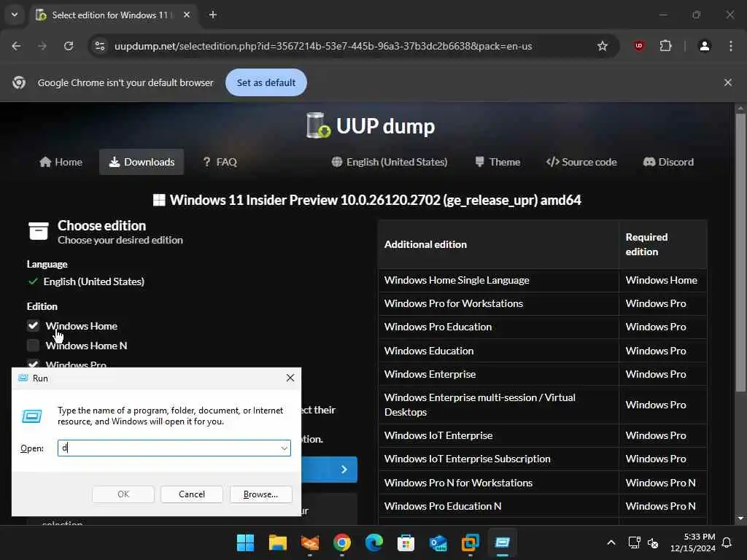The height and width of the screenshot is (560, 747).
Task: Open the orange box app in taskbar
Action: [309, 542]
